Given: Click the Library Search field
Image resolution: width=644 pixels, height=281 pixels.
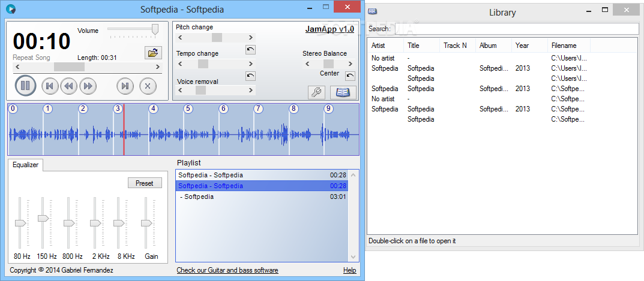Looking at the screenshot, I should coord(517,29).
